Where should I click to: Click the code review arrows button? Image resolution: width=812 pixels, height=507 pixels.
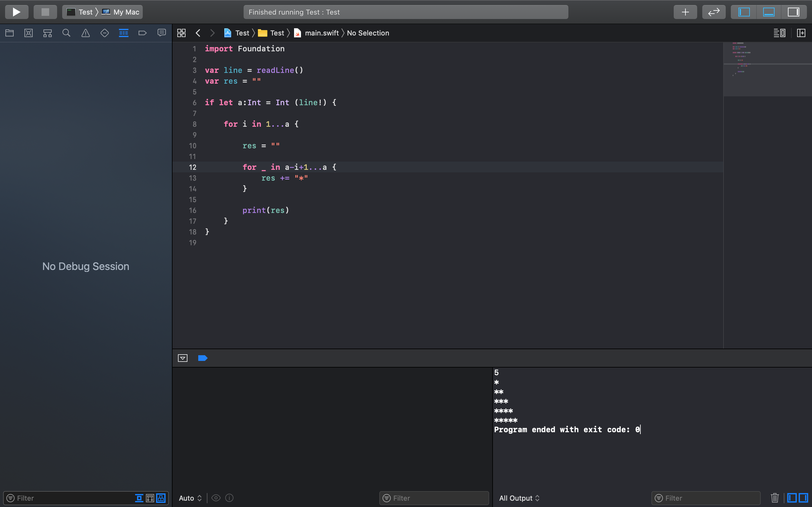(x=714, y=12)
